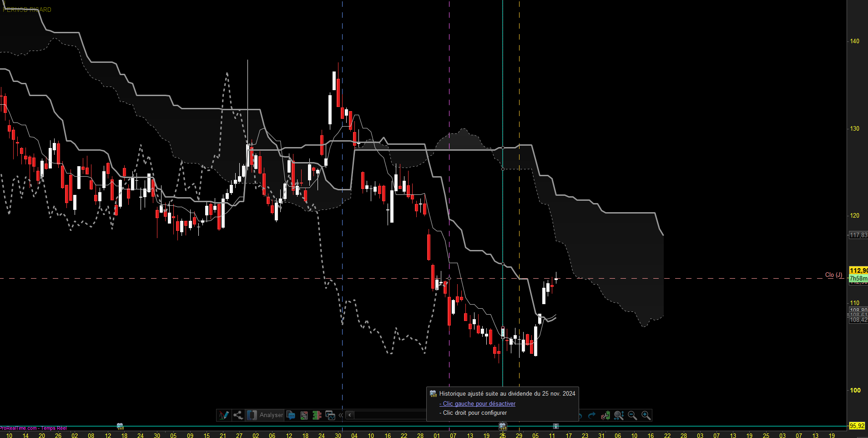Collapse toolbar with double chevron arrow
The height and width of the screenshot is (438, 868).
[x=341, y=415]
